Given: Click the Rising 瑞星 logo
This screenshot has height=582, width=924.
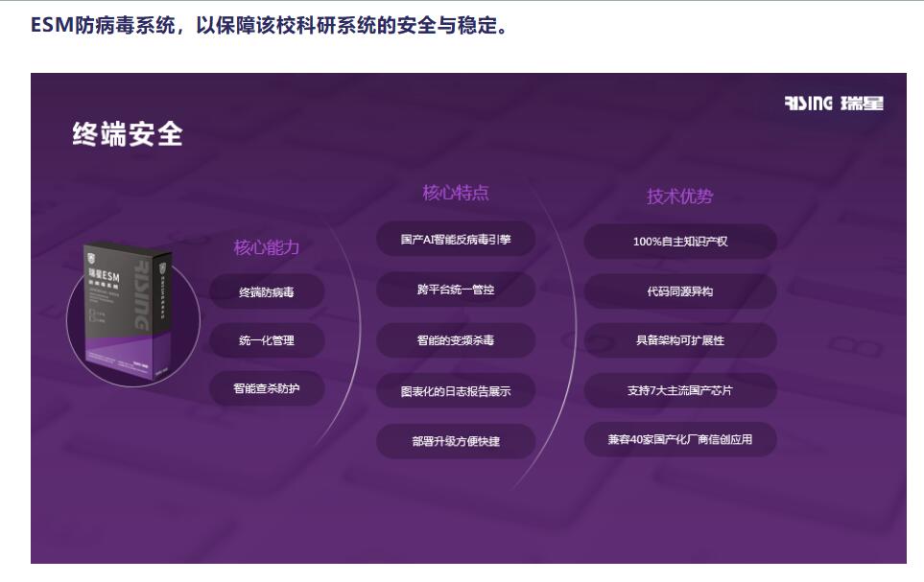Looking at the screenshot, I should point(834,104).
